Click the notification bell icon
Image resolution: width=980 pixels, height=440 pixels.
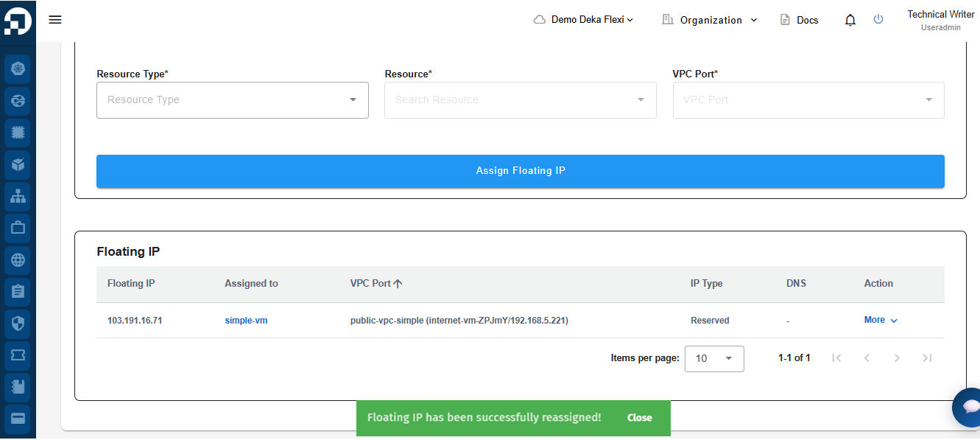click(850, 20)
